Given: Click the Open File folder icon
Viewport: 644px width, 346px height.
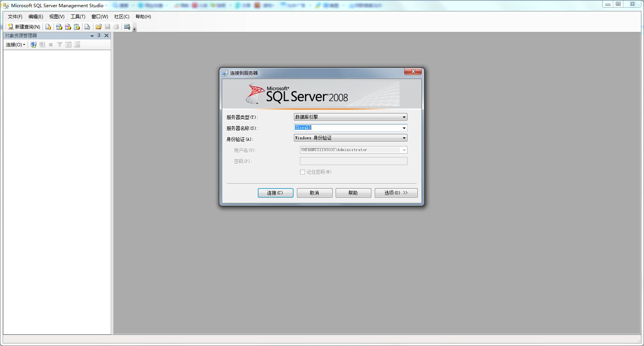Looking at the screenshot, I should [x=98, y=27].
